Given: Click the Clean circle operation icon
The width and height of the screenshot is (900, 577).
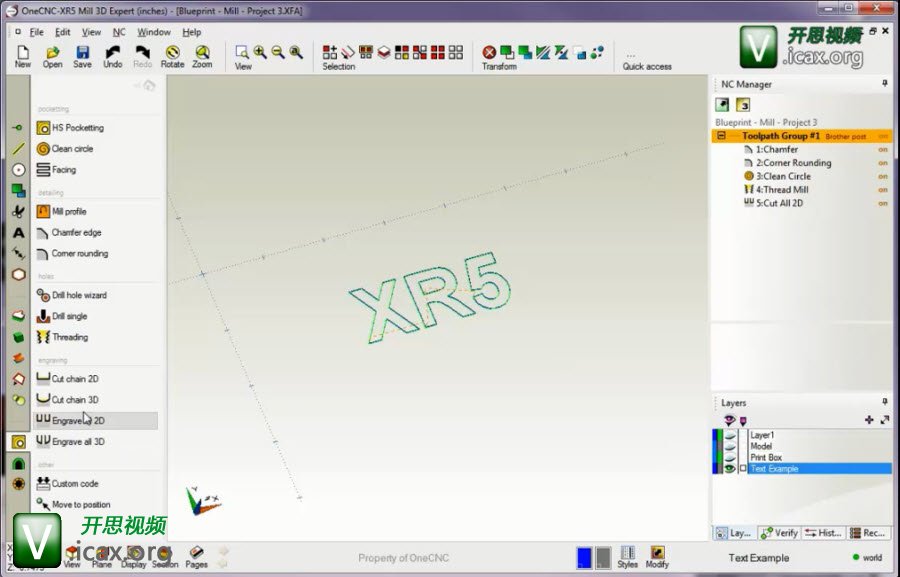Looking at the screenshot, I should click(x=43, y=149).
